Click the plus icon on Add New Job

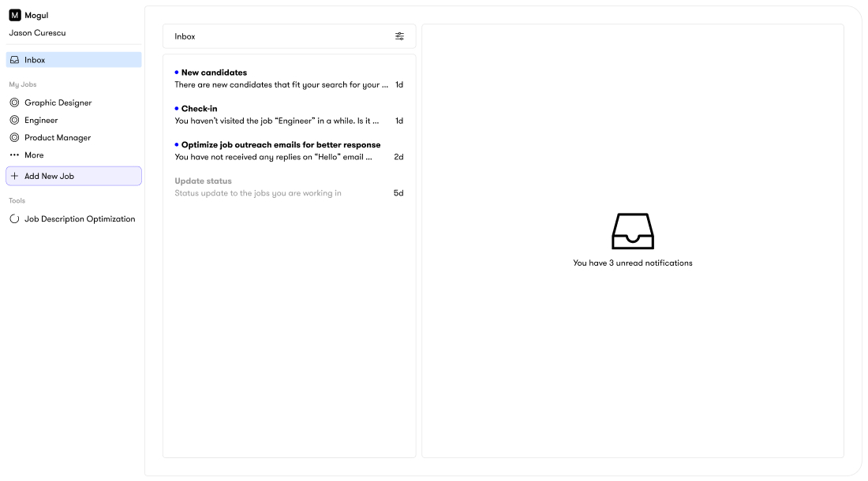click(14, 175)
